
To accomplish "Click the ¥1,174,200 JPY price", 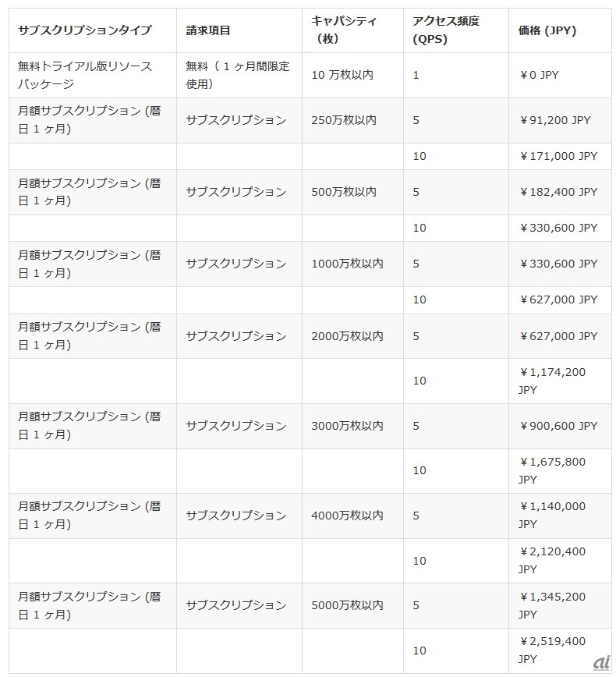I will point(552,381).
